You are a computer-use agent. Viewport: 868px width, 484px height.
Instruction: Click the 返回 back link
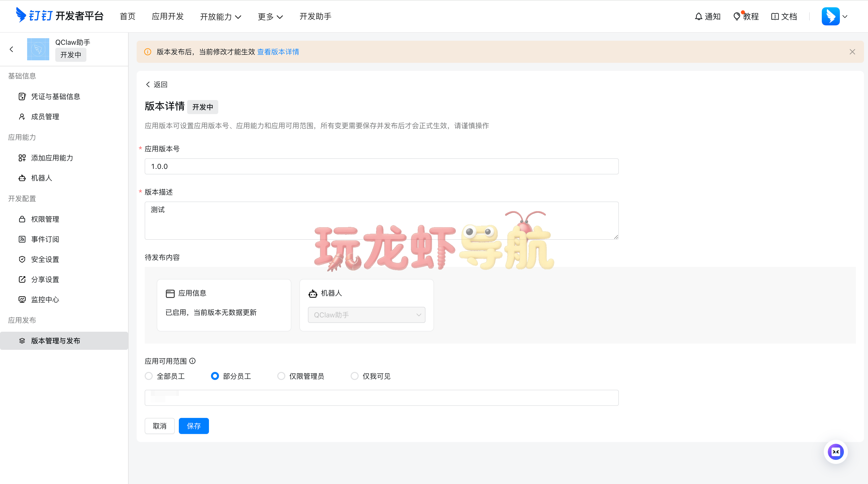point(156,85)
